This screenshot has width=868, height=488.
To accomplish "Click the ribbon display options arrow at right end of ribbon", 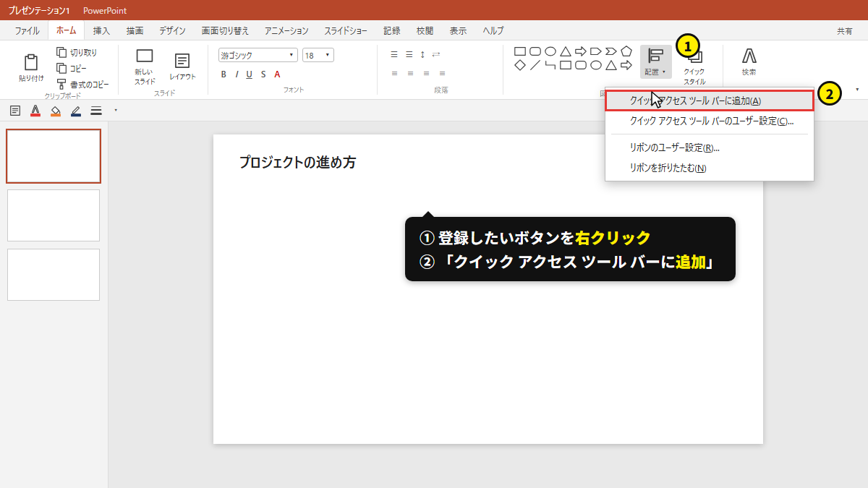I will point(858,90).
